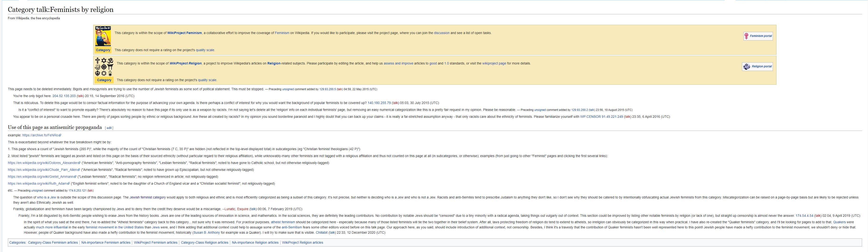Open the IP user 91.49.221.249 link

tap(612, 117)
